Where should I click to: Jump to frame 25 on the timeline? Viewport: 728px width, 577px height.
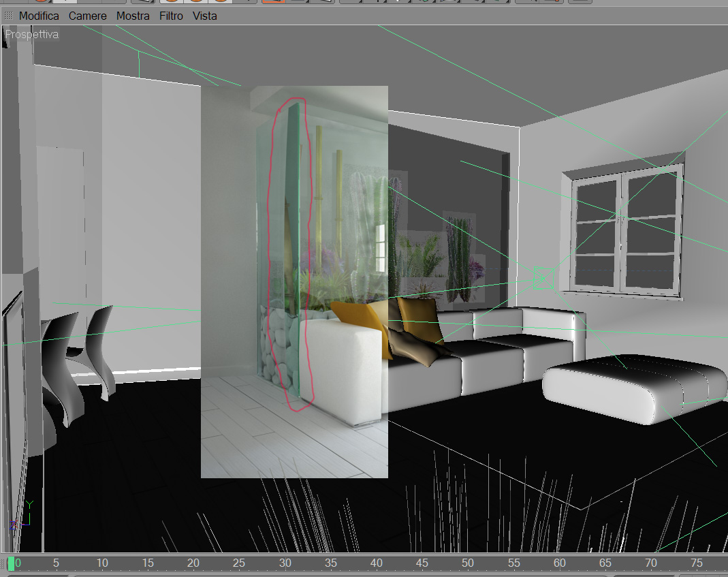point(238,563)
